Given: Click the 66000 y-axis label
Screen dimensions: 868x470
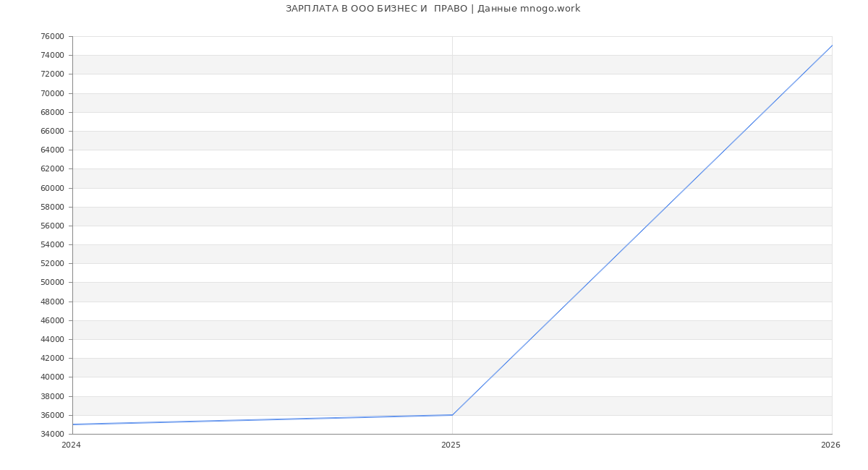Looking at the screenshot, I should (52, 132).
